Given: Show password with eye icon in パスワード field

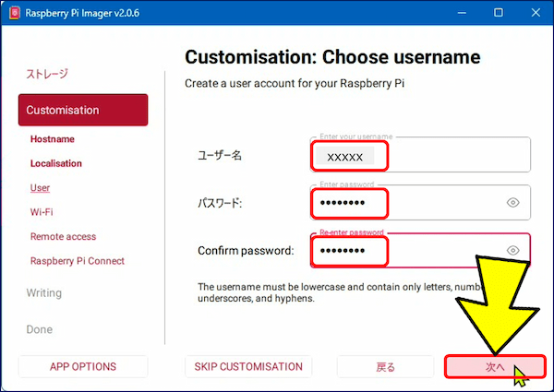Looking at the screenshot, I should (x=512, y=203).
